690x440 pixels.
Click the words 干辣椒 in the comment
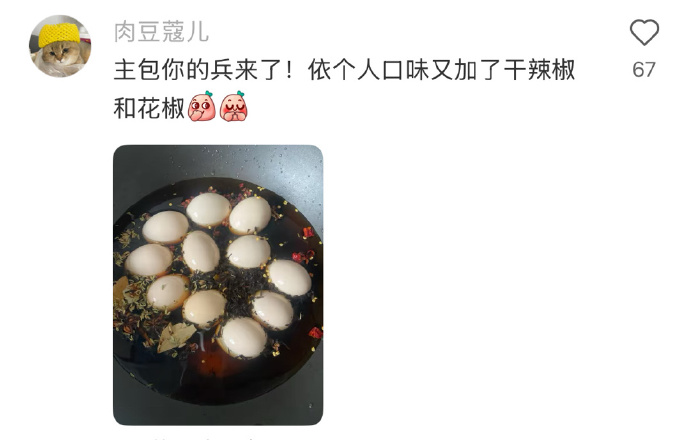539,70
